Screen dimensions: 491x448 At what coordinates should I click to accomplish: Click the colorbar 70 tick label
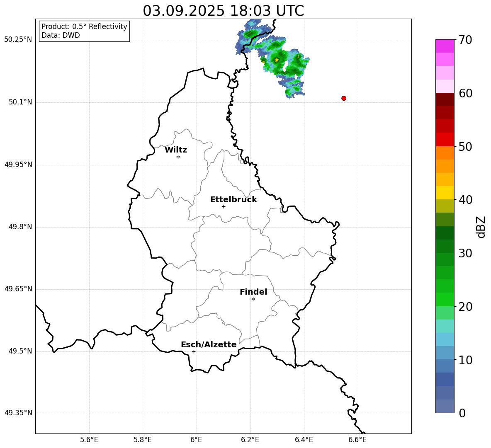coord(465,40)
